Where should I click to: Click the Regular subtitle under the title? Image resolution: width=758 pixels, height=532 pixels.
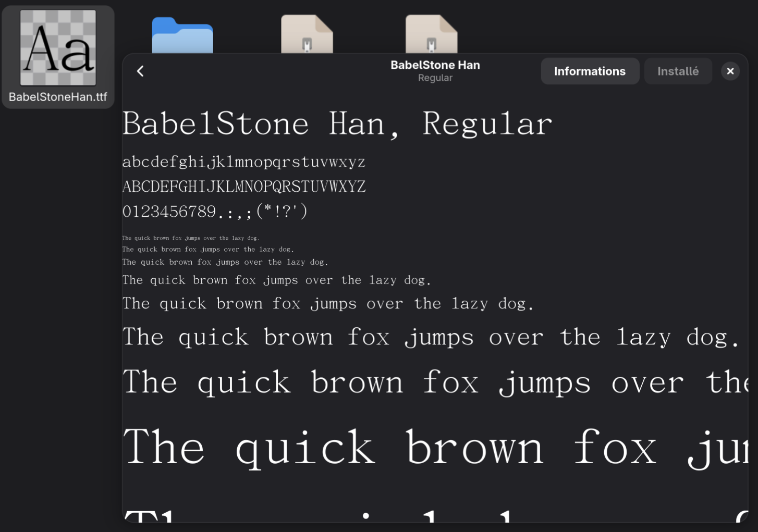435,77
